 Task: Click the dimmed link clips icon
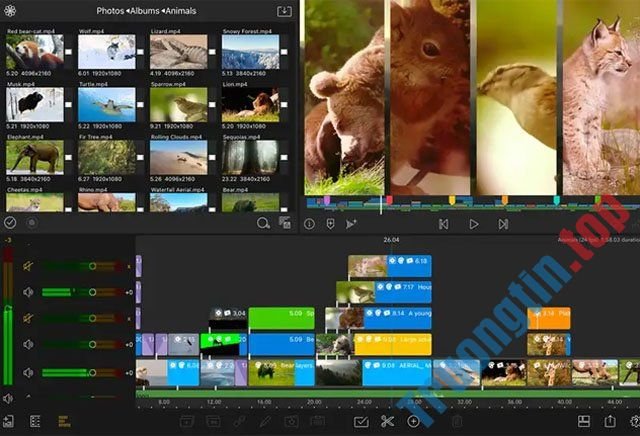point(240,421)
